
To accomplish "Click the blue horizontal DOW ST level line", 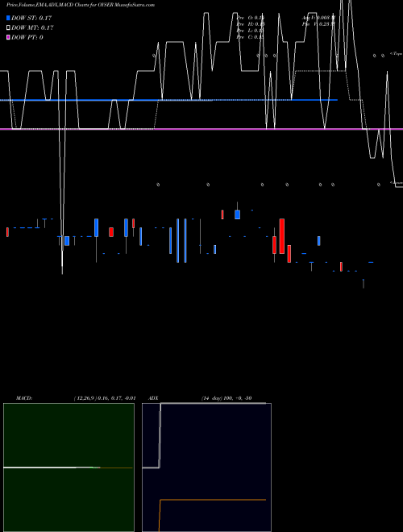I will 168,100.
